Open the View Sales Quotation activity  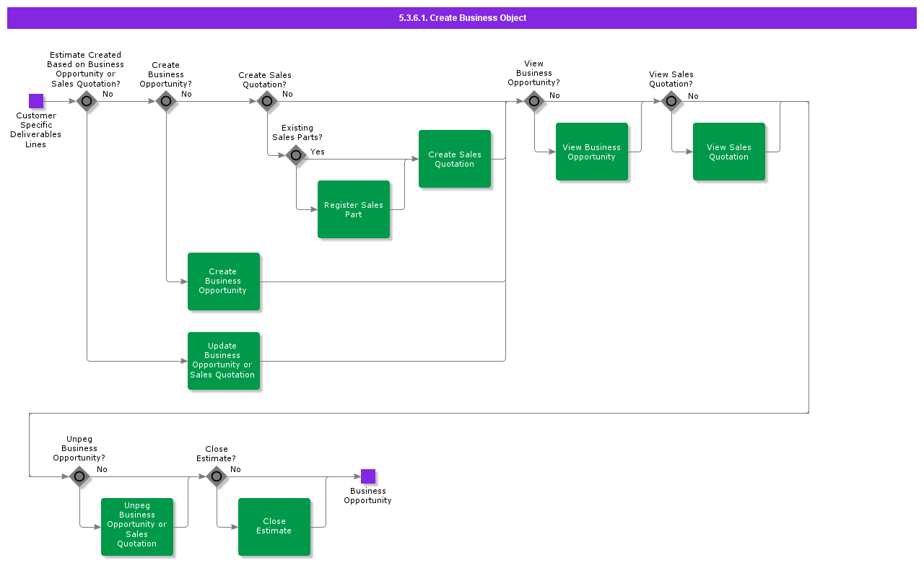[x=729, y=152]
